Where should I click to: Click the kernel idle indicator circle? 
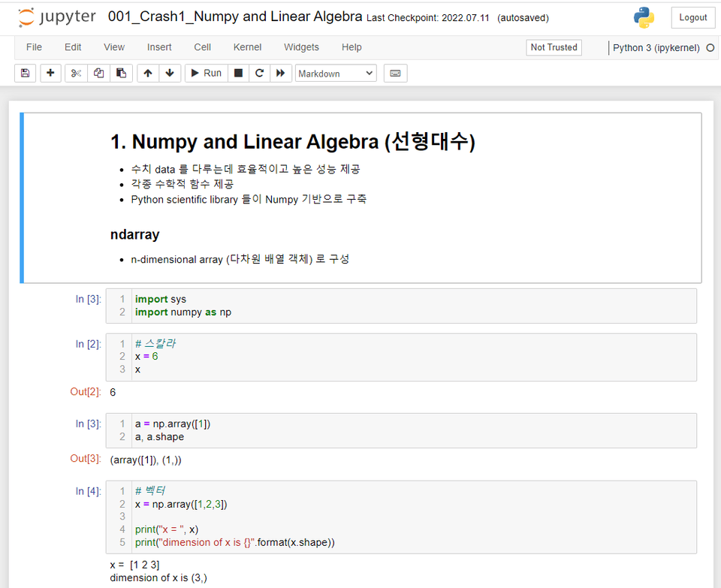710,48
